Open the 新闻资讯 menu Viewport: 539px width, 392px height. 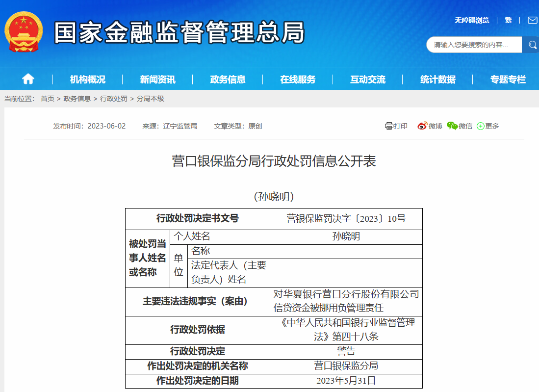[x=157, y=79]
